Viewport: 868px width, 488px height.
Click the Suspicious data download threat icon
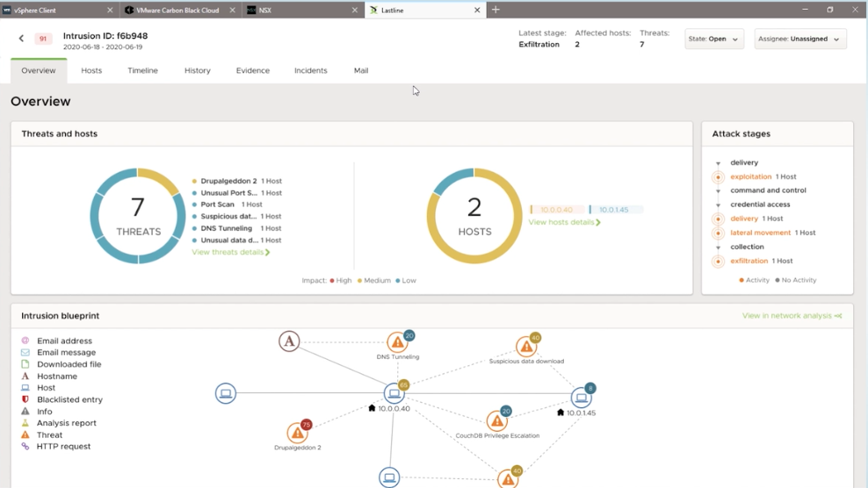pyautogui.click(x=526, y=348)
